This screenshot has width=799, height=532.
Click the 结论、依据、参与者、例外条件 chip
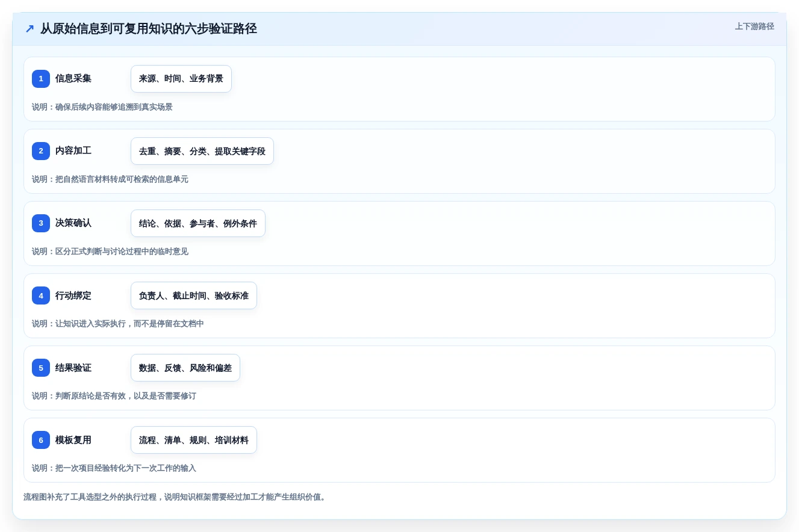pos(198,223)
